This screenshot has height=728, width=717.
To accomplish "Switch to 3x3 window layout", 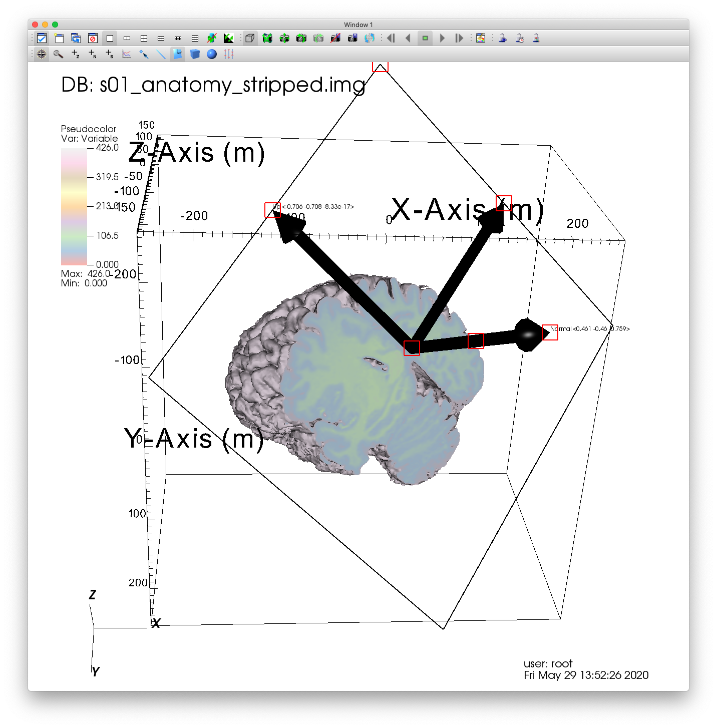I will point(195,39).
